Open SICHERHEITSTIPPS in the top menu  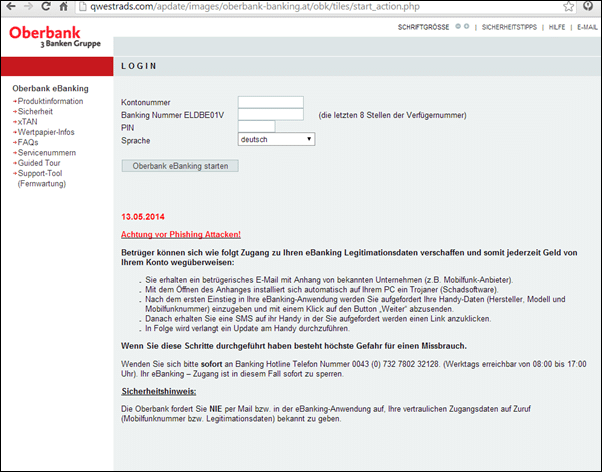tap(509, 27)
